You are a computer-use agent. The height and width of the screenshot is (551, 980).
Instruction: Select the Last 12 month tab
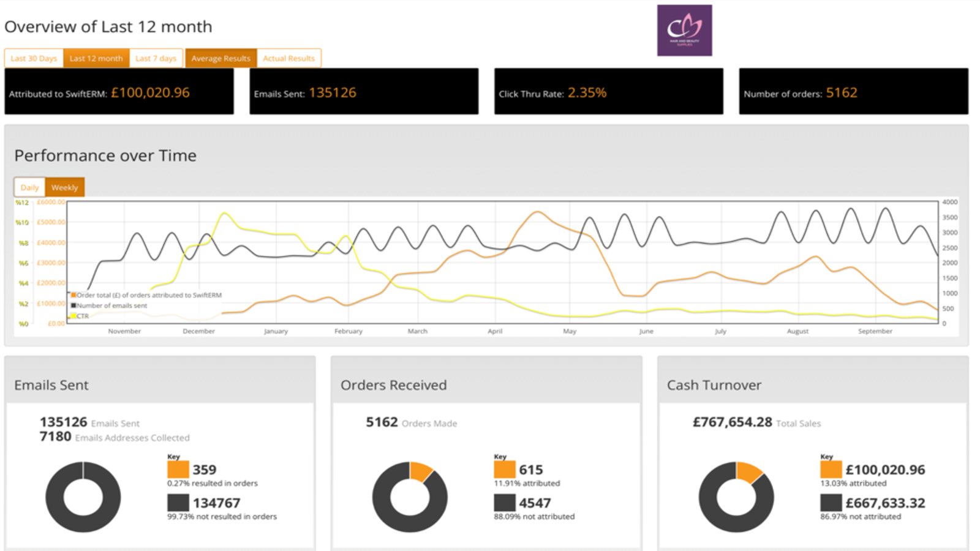pyautogui.click(x=96, y=58)
